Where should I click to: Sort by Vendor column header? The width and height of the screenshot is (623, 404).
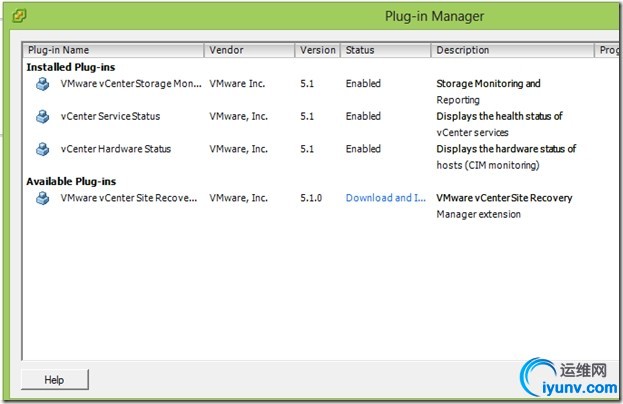click(249, 50)
